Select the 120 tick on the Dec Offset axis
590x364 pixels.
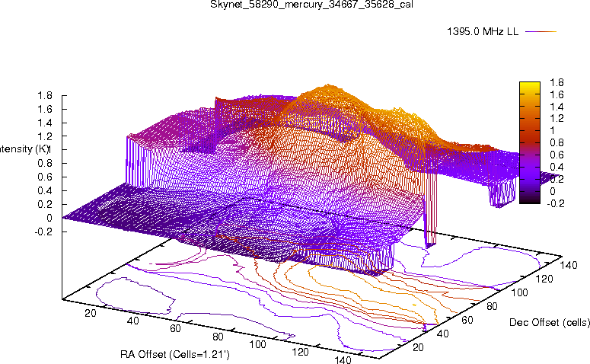coord(544,279)
